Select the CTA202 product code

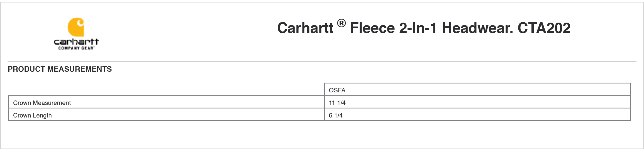tap(544, 28)
